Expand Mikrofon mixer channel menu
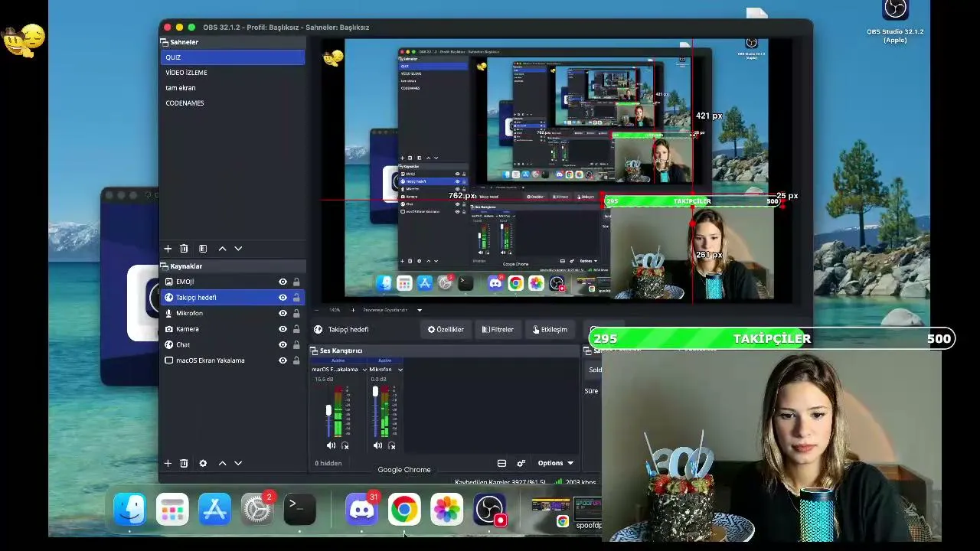 point(400,370)
